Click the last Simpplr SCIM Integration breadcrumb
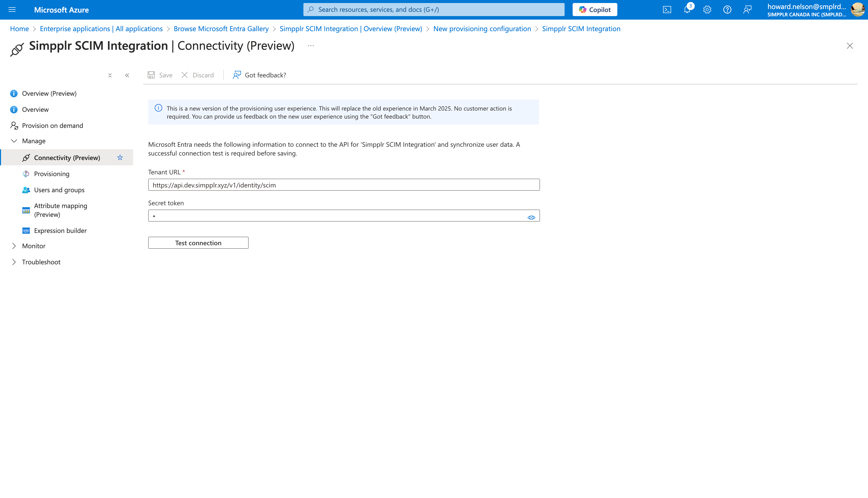The width and height of the screenshot is (868, 498). (x=581, y=29)
